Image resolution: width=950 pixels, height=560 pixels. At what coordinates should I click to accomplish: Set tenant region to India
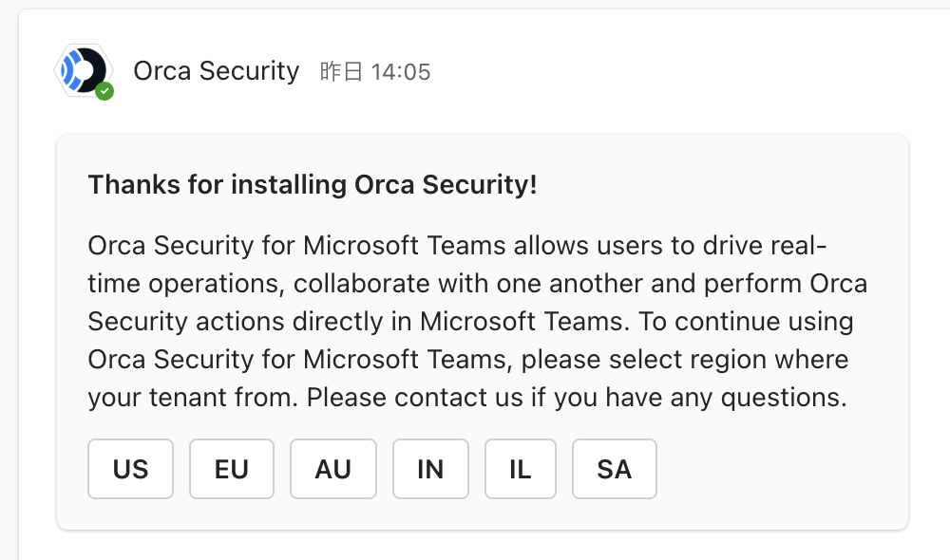click(x=430, y=469)
